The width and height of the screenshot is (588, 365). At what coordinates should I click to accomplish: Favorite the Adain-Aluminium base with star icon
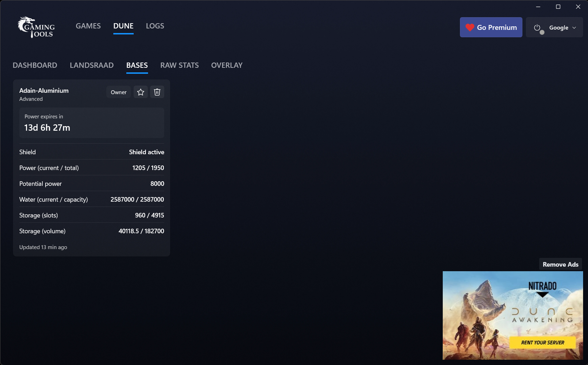tap(141, 92)
